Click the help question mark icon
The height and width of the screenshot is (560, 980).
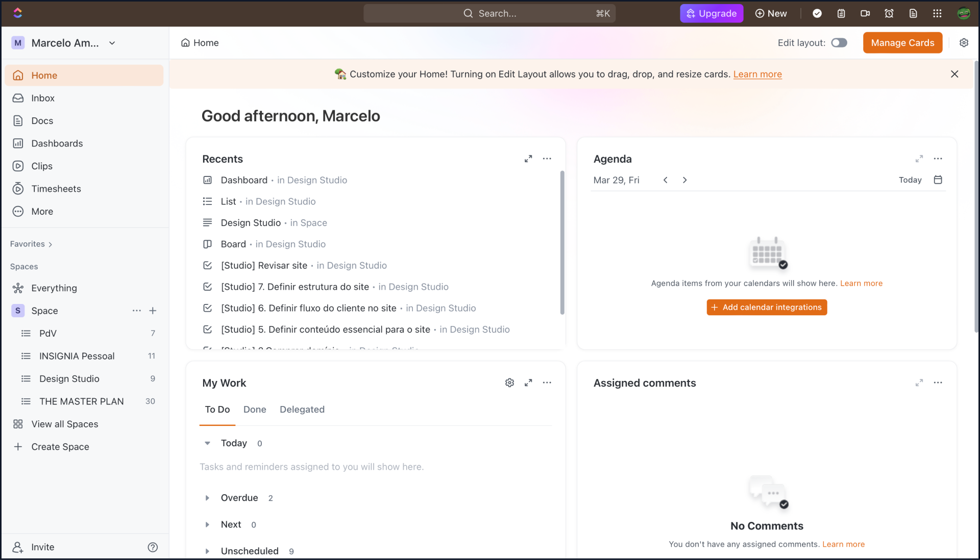pyautogui.click(x=153, y=547)
